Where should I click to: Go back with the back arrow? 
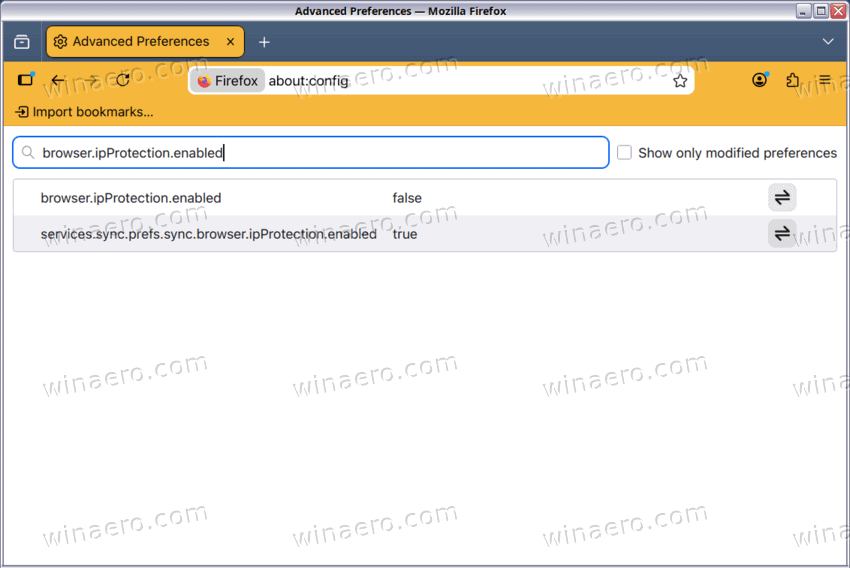pos(58,81)
